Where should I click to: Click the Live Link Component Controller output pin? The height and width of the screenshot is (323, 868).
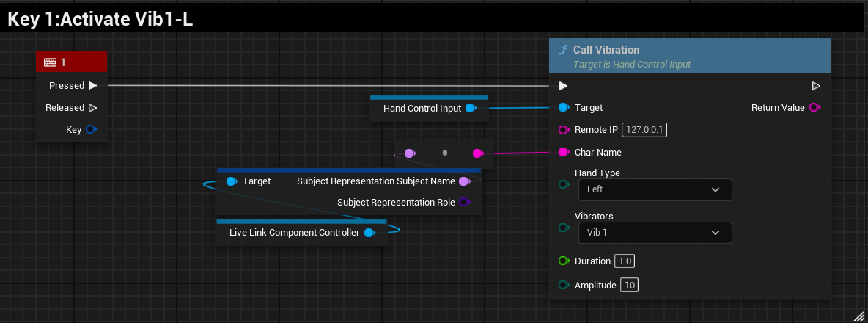[x=369, y=233]
